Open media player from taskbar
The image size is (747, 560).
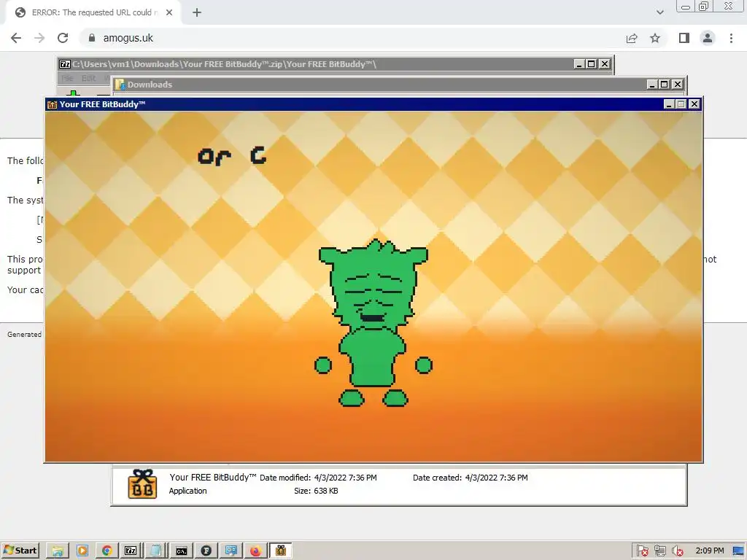pyautogui.click(x=82, y=551)
